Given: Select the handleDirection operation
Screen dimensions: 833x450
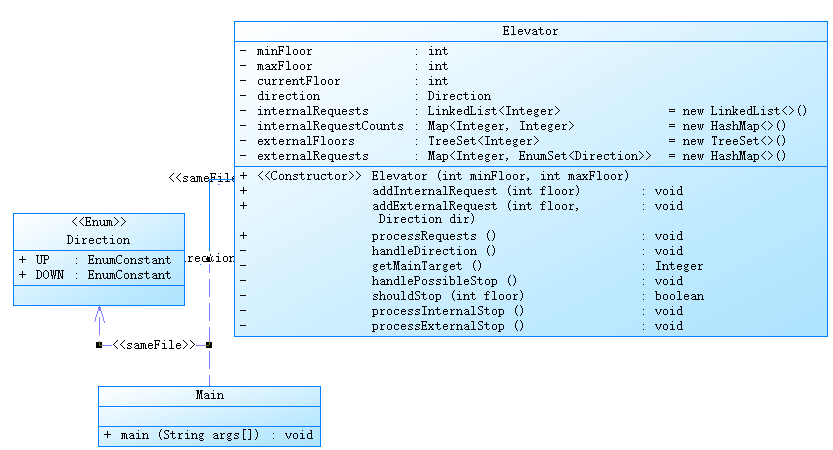Looking at the screenshot, I should click(461, 251).
